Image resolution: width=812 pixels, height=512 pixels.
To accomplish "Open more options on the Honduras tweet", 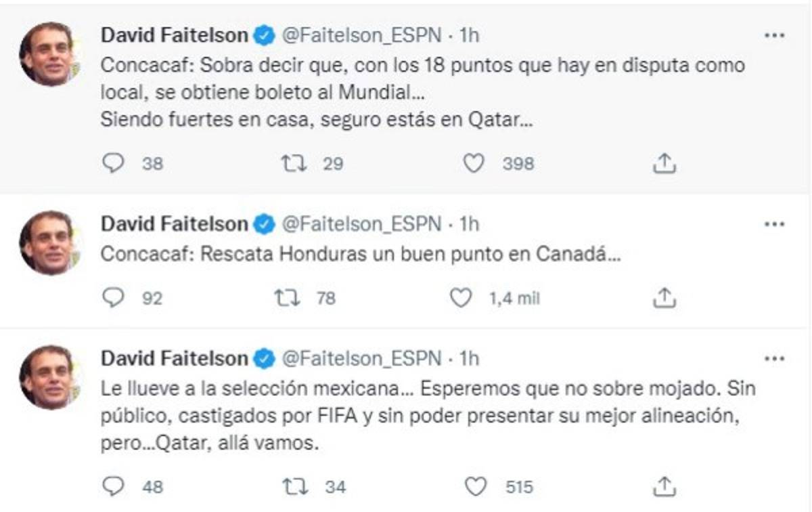I will [773, 223].
